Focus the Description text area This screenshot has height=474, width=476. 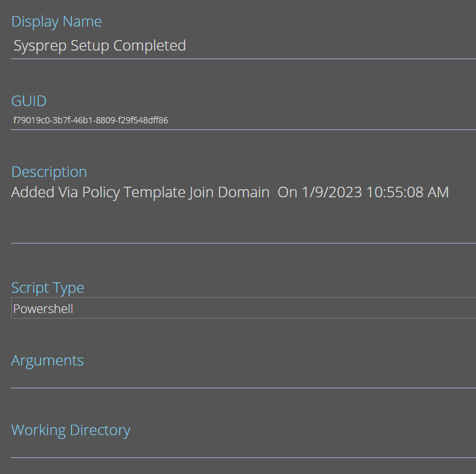[244, 212]
